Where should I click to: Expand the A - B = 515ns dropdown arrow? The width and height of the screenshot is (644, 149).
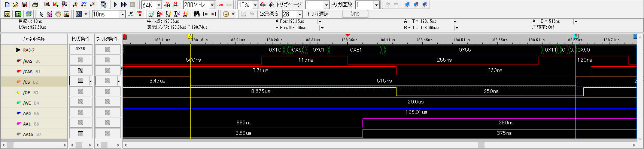click(x=576, y=22)
